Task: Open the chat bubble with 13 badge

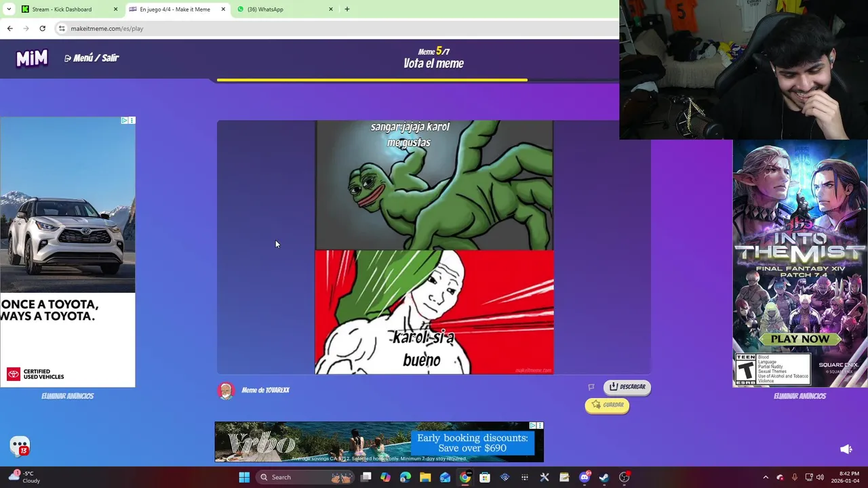Action: pyautogui.click(x=20, y=446)
